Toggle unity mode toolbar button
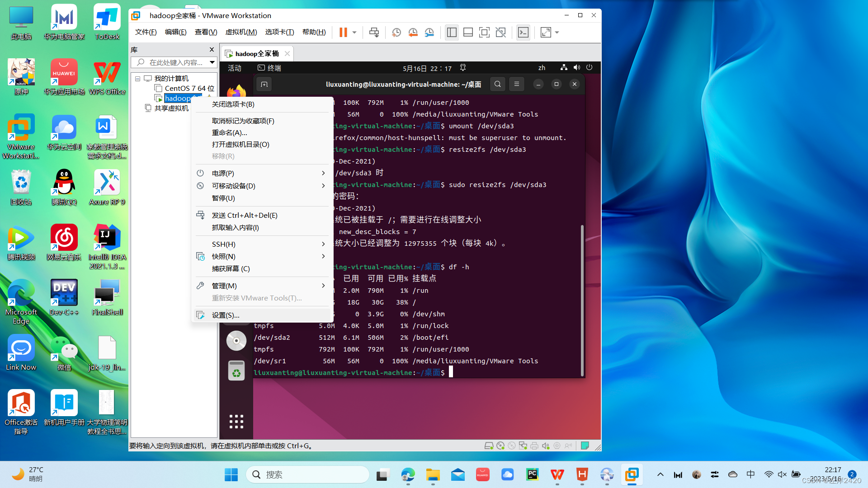This screenshot has height=488, width=868. coord(500,32)
